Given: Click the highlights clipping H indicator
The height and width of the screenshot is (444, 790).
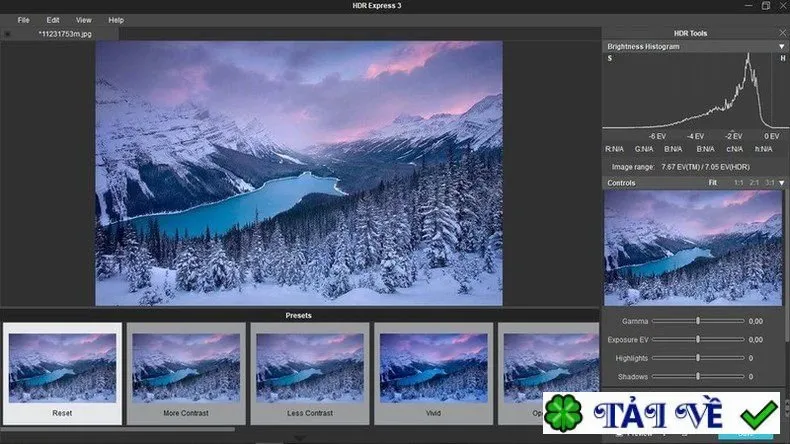Looking at the screenshot, I should (782, 58).
